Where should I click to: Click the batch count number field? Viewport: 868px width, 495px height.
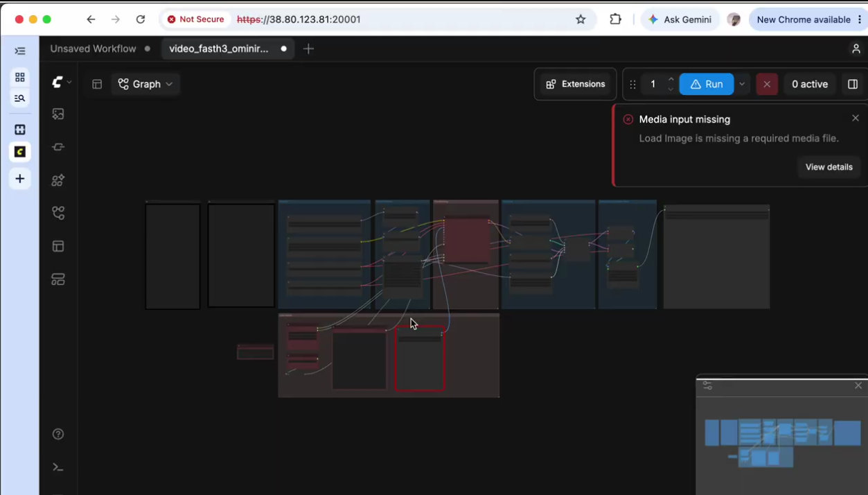[x=653, y=84]
